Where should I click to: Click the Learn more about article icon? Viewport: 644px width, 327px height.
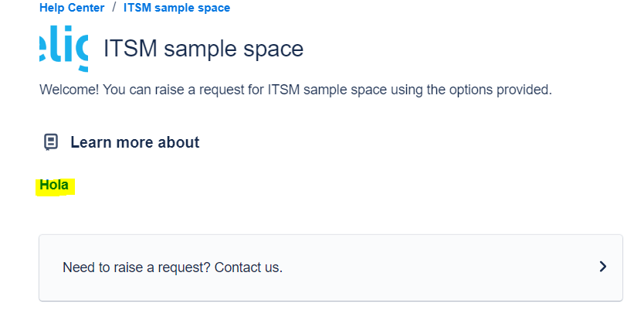[x=51, y=142]
